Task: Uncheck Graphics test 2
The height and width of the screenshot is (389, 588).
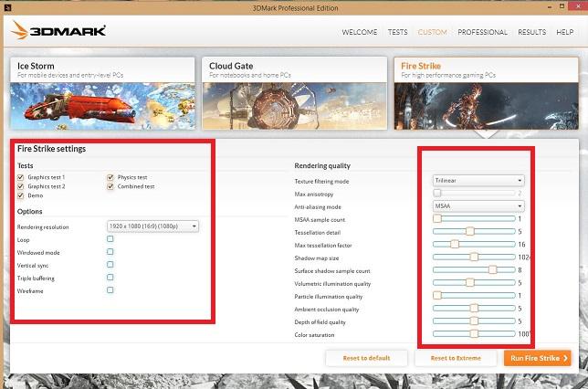Action: click(21, 186)
